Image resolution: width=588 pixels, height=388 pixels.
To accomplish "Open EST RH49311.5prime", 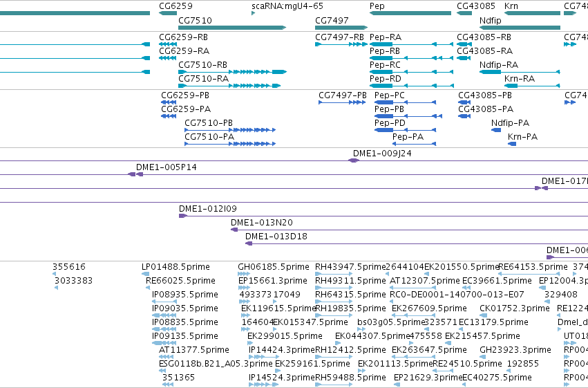I will [x=350, y=281].
